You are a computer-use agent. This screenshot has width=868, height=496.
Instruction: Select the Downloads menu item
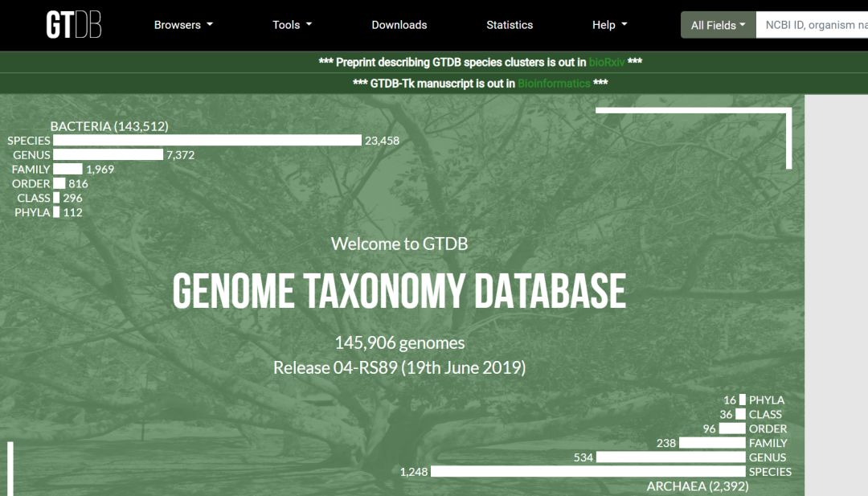[x=399, y=25]
